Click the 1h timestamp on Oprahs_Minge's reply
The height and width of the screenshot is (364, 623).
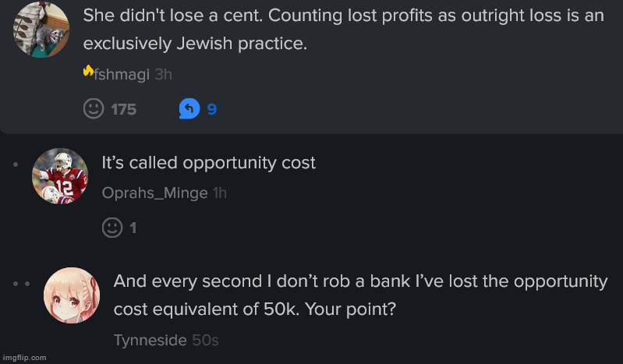(220, 193)
